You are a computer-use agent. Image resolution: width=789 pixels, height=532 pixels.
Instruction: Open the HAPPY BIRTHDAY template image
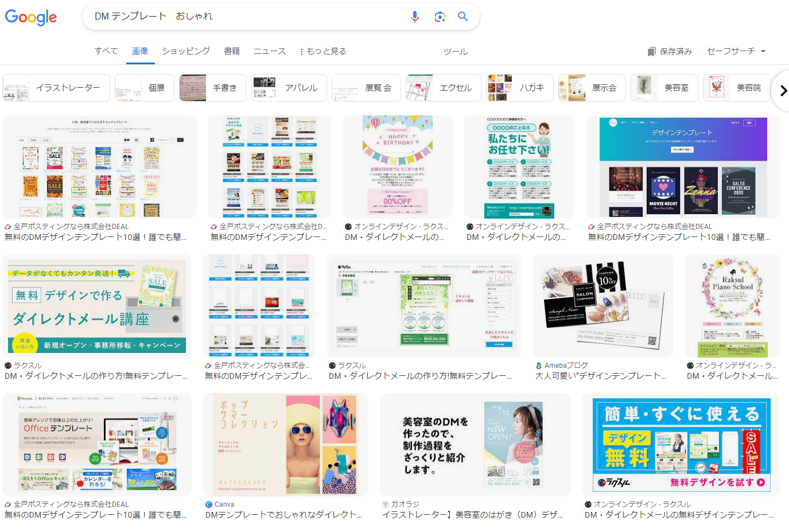398,167
